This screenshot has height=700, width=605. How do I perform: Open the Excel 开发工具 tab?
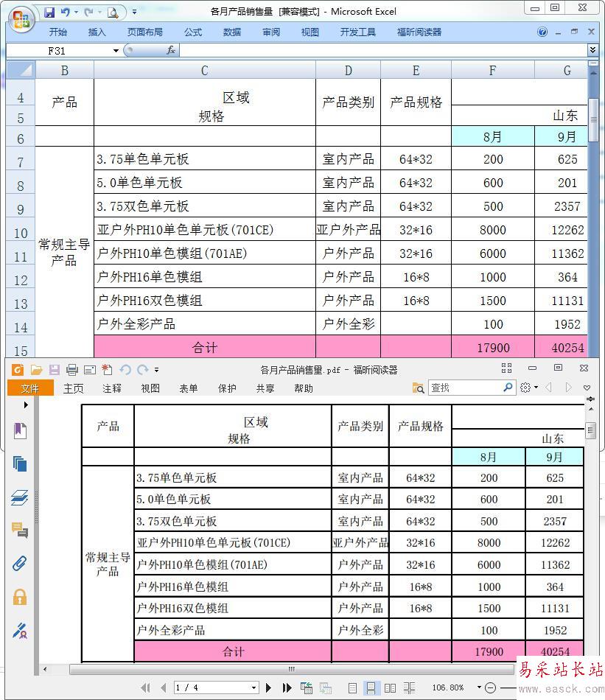coord(357,32)
